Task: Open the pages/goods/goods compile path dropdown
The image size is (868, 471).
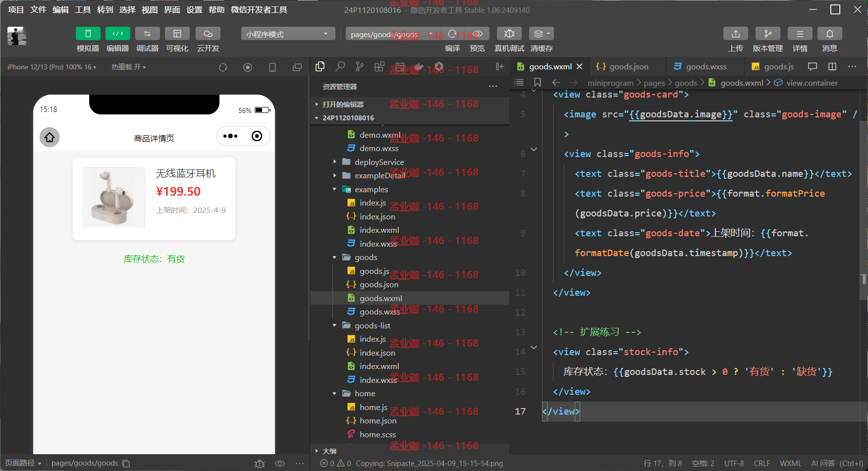Action: click(x=390, y=34)
